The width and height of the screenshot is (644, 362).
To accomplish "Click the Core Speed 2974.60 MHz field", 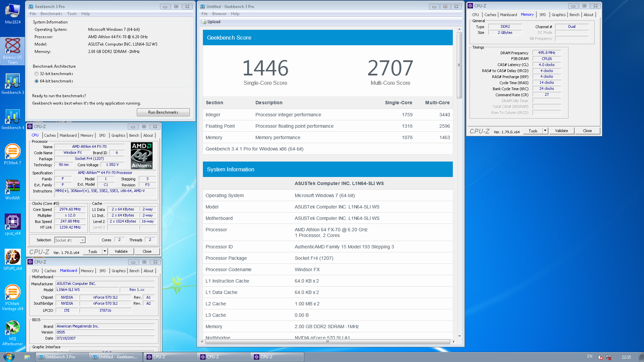I will pyautogui.click(x=70, y=209).
